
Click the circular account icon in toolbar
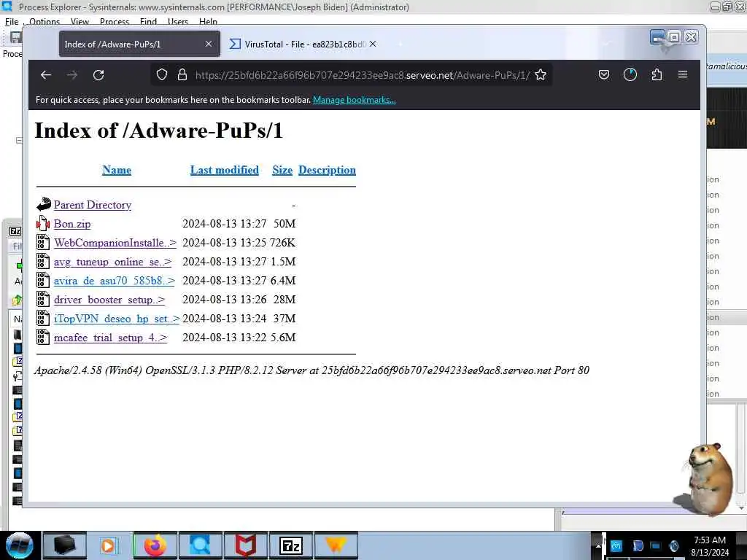pyautogui.click(x=630, y=75)
